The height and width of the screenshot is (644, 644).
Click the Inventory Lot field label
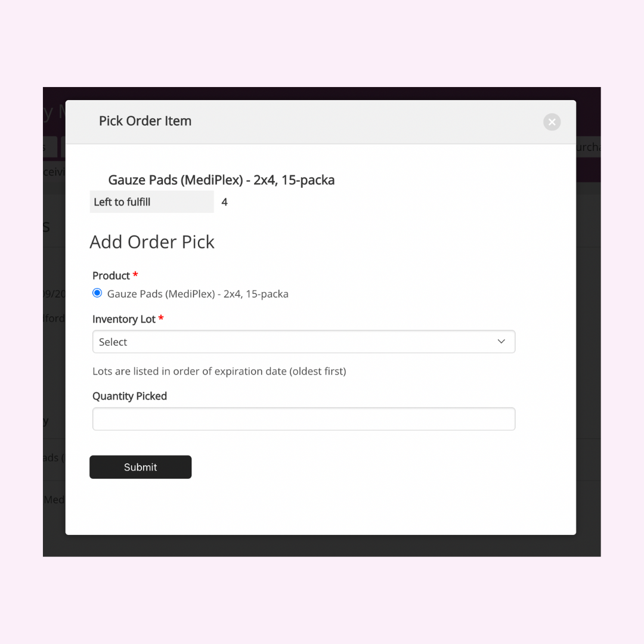123,319
